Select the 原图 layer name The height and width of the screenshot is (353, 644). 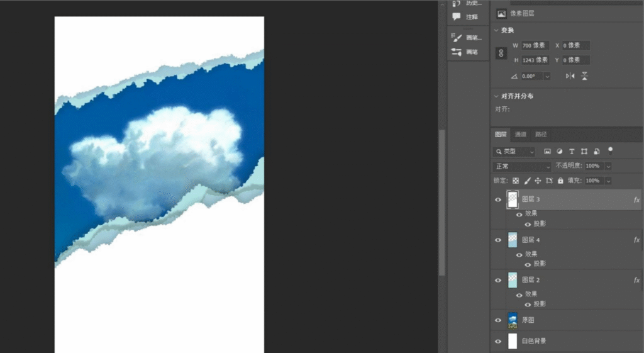pos(528,320)
